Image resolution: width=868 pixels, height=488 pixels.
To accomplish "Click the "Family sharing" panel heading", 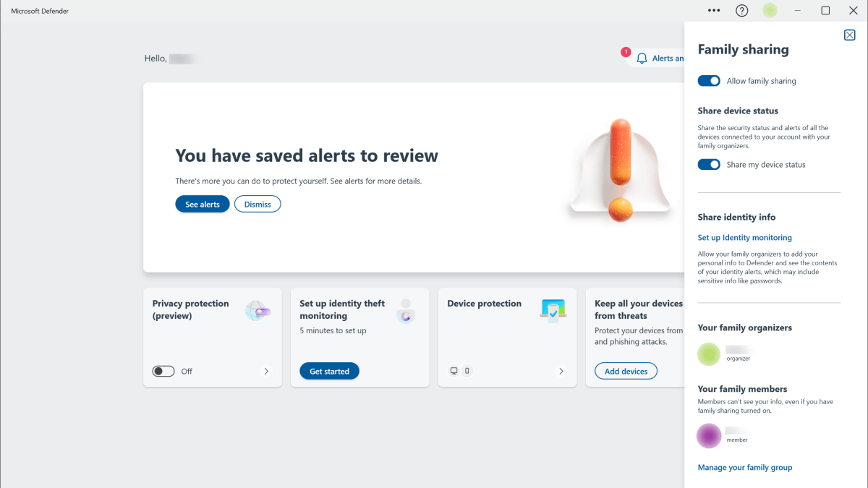I will click(743, 50).
